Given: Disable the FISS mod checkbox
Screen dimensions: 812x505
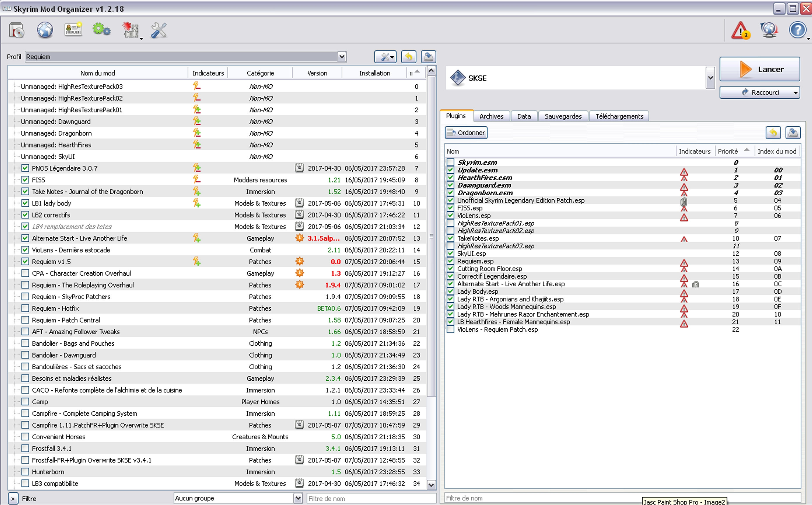Looking at the screenshot, I should (25, 180).
